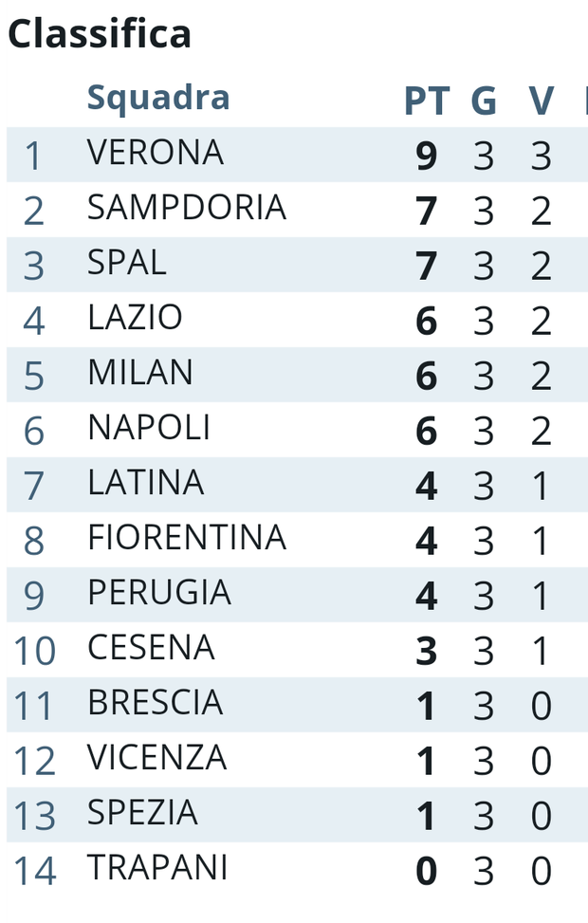This screenshot has width=588, height=923.
Task: Open FIORENTINA team entry
Action: (x=187, y=538)
